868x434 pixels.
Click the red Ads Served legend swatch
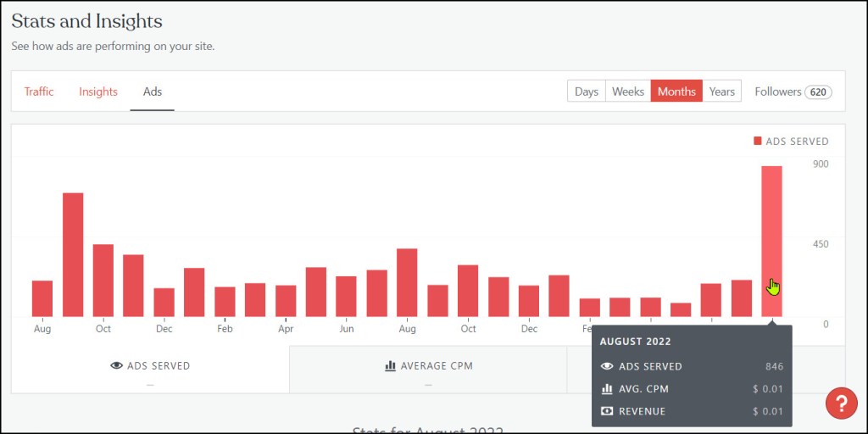(757, 142)
